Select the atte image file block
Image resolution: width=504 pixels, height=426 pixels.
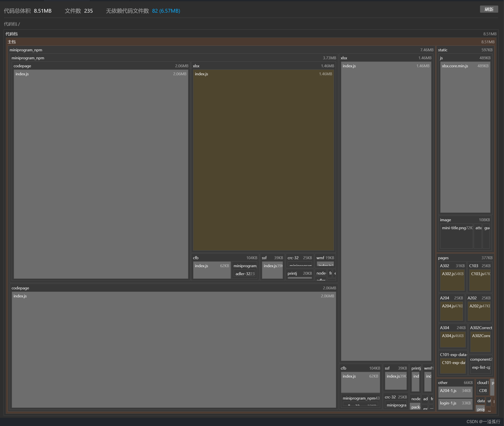tap(478, 236)
